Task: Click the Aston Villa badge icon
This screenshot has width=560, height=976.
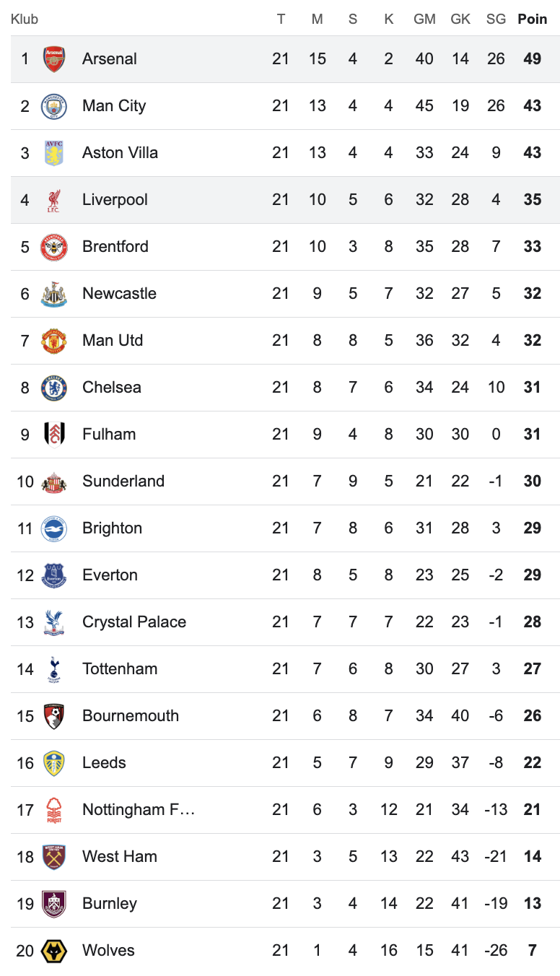Action: pos(54,153)
